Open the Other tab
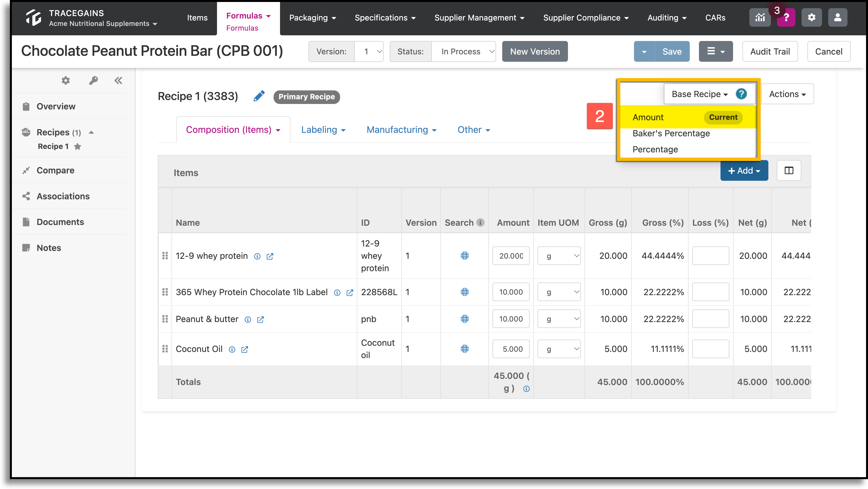The height and width of the screenshot is (489, 868). coord(474,130)
